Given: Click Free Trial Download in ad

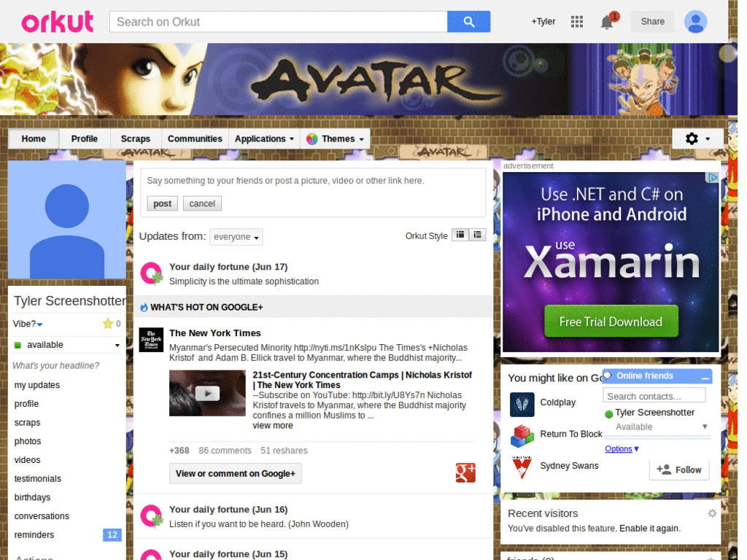Looking at the screenshot, I should point(611,322).
